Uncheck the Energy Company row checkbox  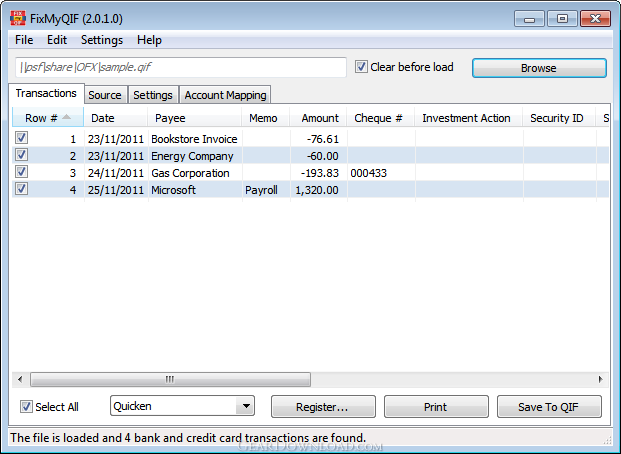coord(21,155)
